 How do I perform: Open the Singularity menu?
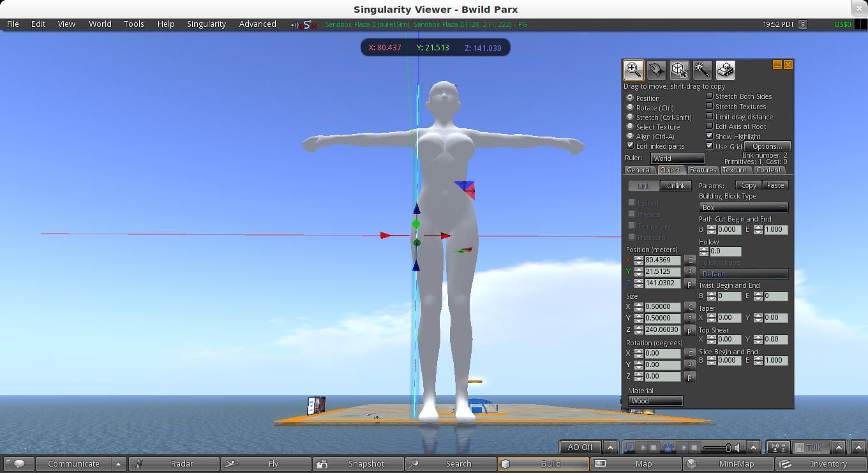(206, 24)
